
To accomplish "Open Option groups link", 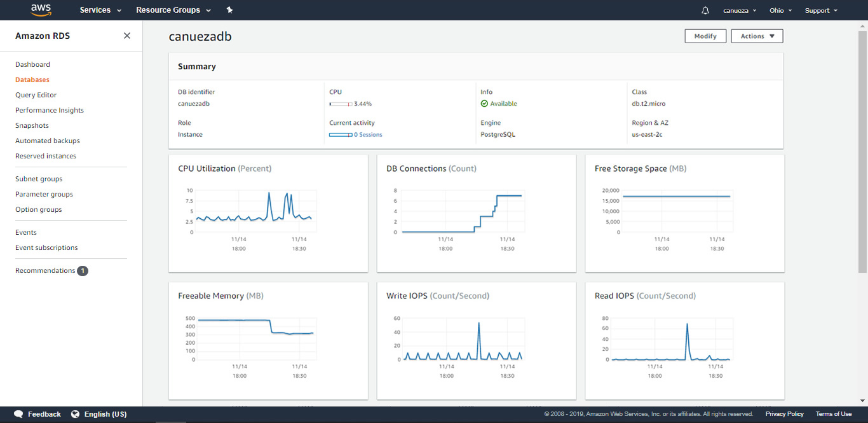I will pyautogui.click(x=39, y=209).
